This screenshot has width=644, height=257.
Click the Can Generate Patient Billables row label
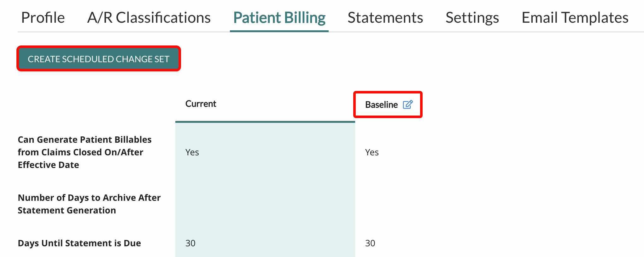tap(85, 152)
